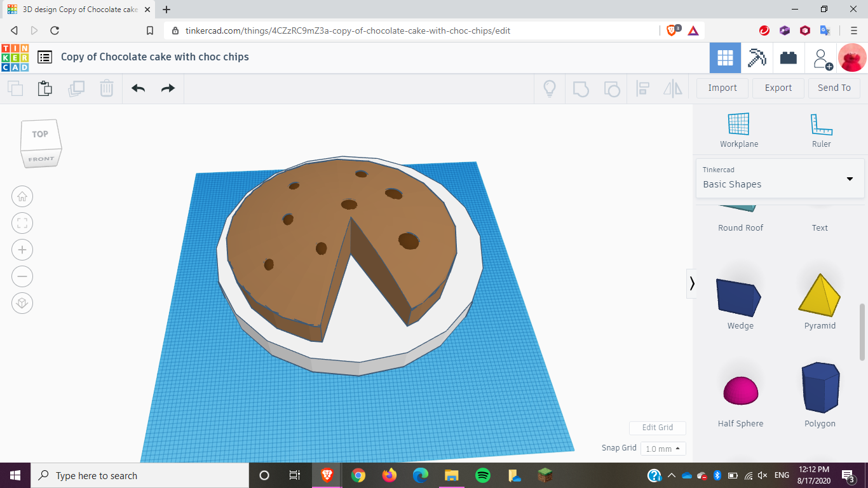The height and width of the screenshot is (488, 868).
Task: Click the Edit Grid button
Action: [x=657, y=428]
